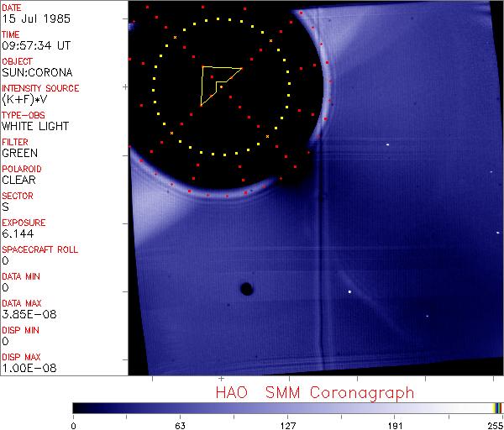This screenshot has height=430, width=504.
Task: Click the color bar label 191
Action: [395, 426]
